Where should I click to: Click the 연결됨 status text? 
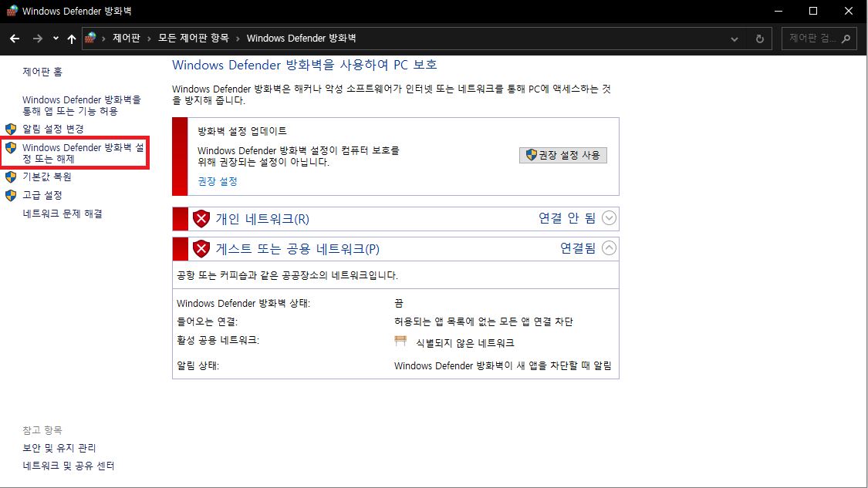(x=578, y=248)
